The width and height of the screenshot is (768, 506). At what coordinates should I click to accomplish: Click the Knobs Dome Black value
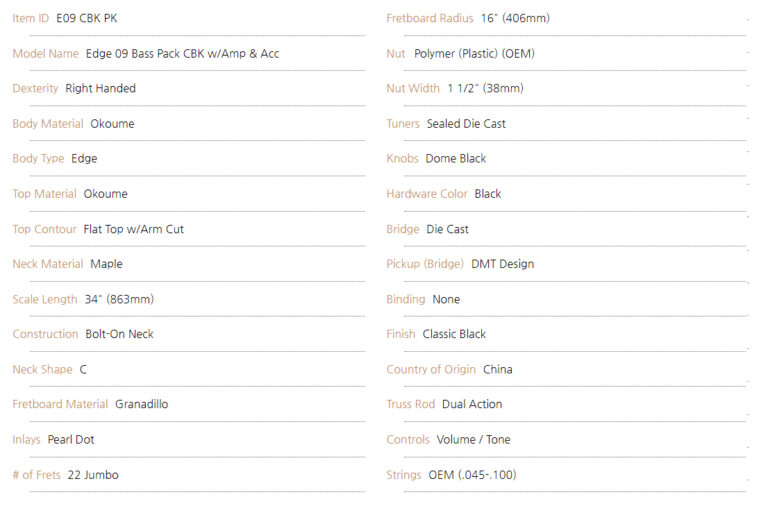[x=456, y=159]
